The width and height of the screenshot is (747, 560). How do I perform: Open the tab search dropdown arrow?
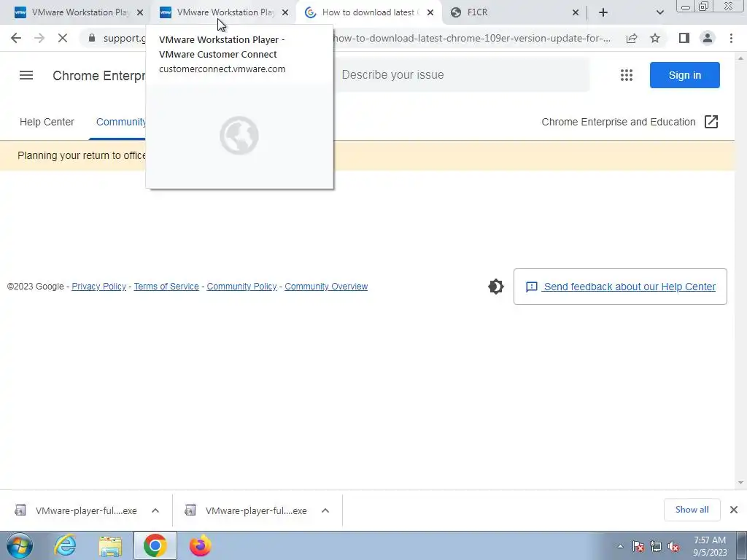[659, 12]
